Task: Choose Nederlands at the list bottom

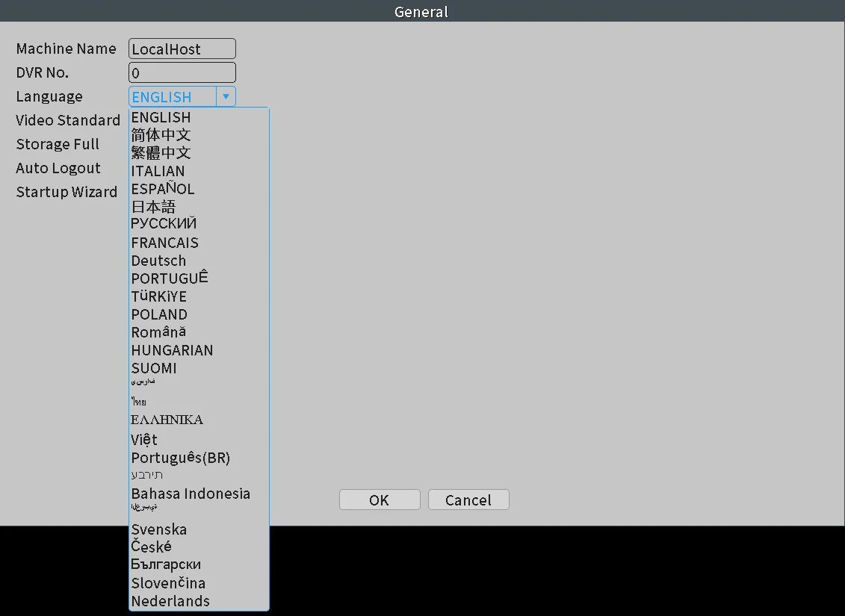Action: (x=199, y=601)
